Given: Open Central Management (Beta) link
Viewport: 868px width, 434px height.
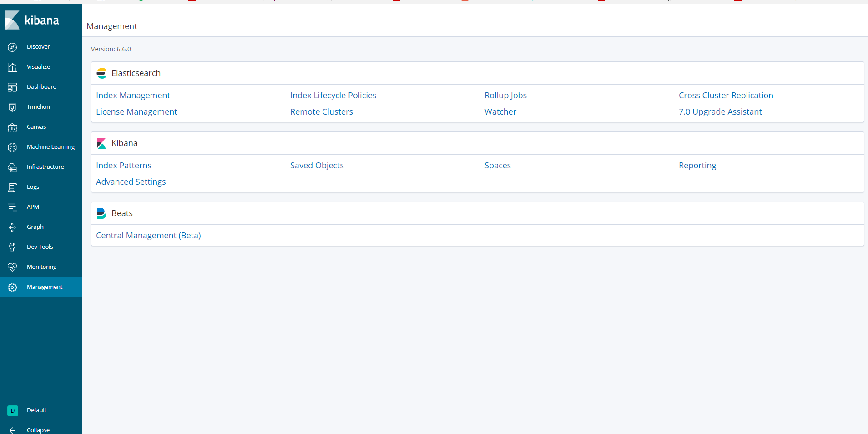Looking at the screenshot, I should [148, 236].
